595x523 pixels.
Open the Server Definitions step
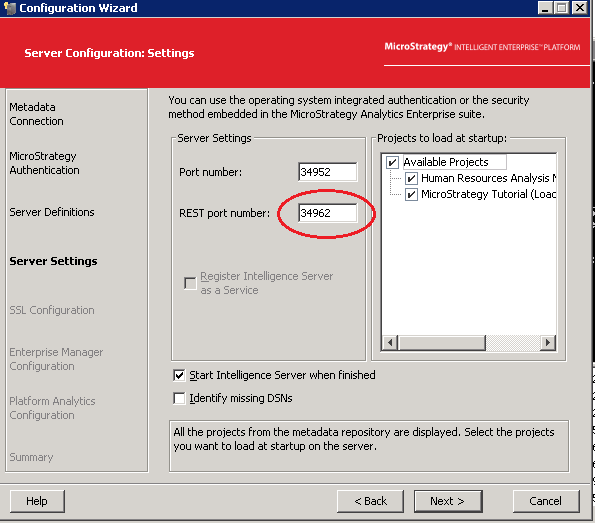coord(52,212)
